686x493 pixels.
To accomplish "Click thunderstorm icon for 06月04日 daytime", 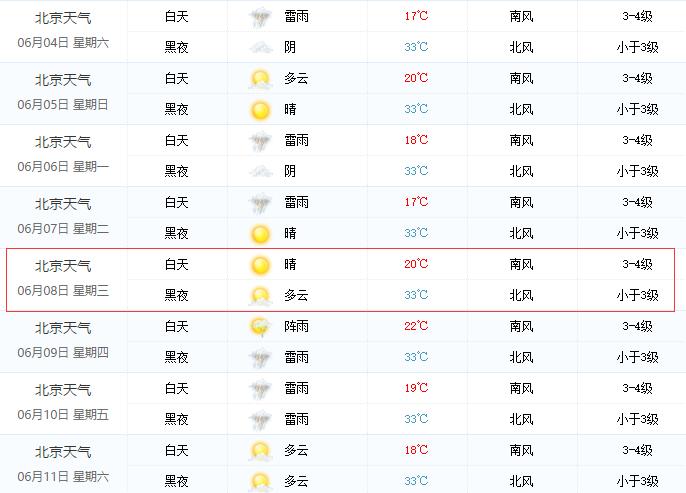I will pyautogui.click(x=260, y=17).
